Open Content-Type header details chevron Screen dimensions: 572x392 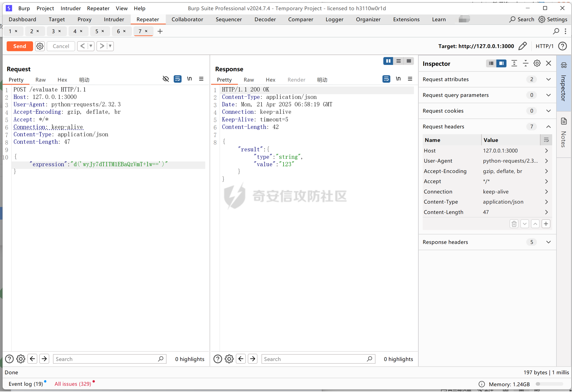(x=547, y=202)
